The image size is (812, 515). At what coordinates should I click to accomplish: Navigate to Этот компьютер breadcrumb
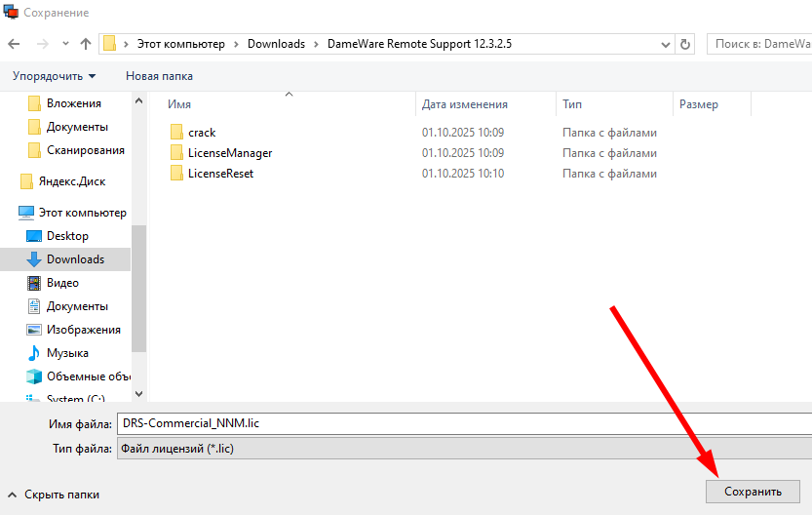point(180,44)
